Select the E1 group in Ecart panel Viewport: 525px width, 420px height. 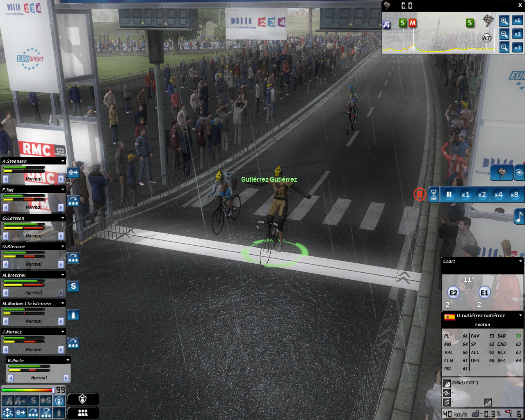coord(484,292)
